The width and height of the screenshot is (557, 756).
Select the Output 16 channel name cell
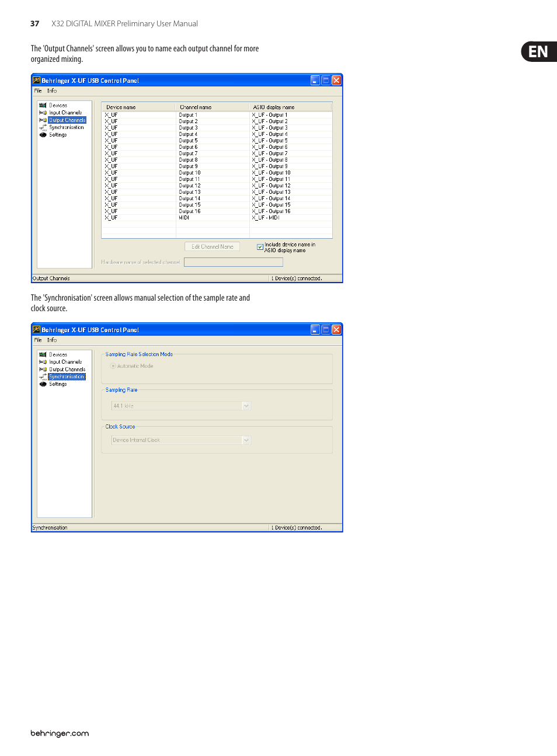(190, 211)
